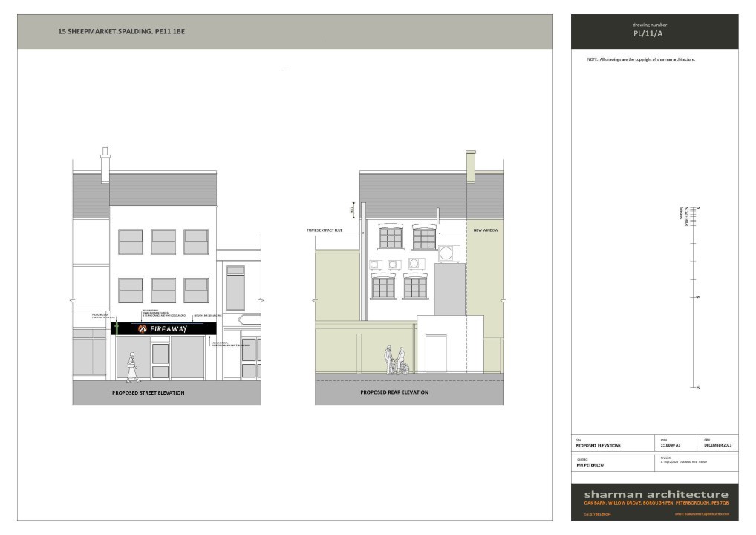Click the shopfront entrance door

160,360
